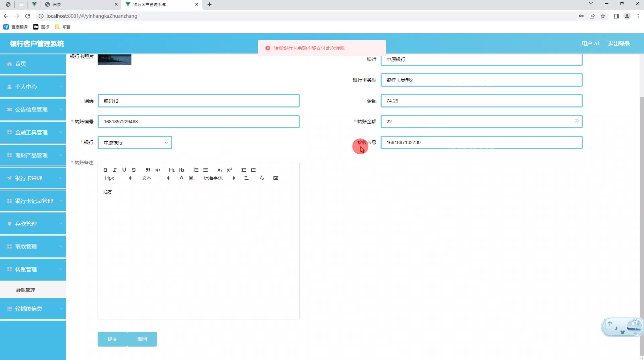644x360 pixels.
Task: Click the 转账编号 input field
Action: point(199,122)
